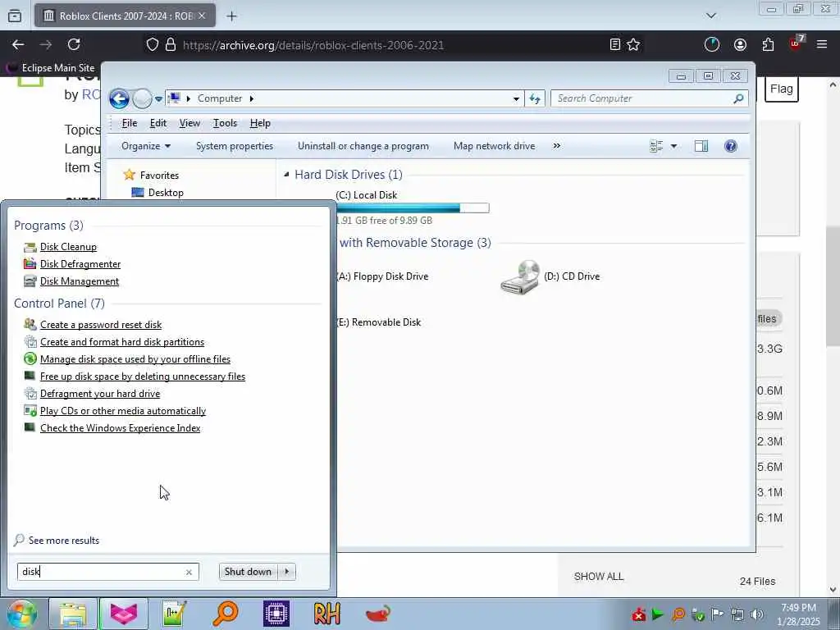
Task: Open the Action Center flag tray icon
Action: click(x=717, y=614)
